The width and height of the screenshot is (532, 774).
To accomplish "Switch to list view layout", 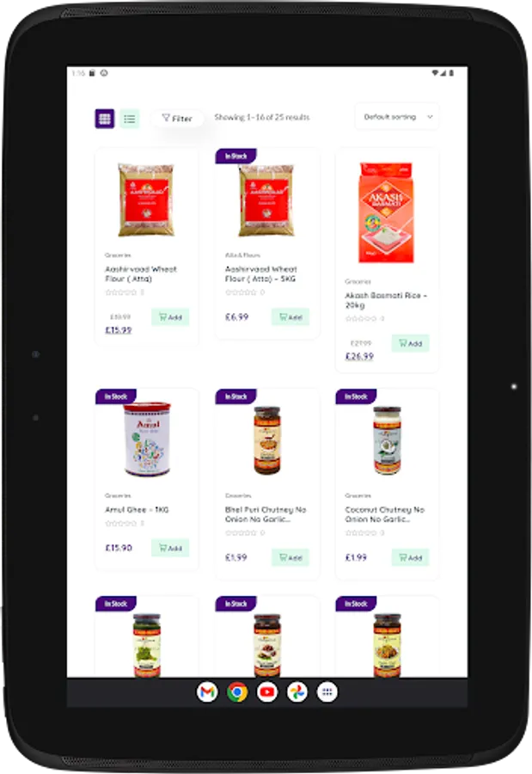I will tap(130, 119).
